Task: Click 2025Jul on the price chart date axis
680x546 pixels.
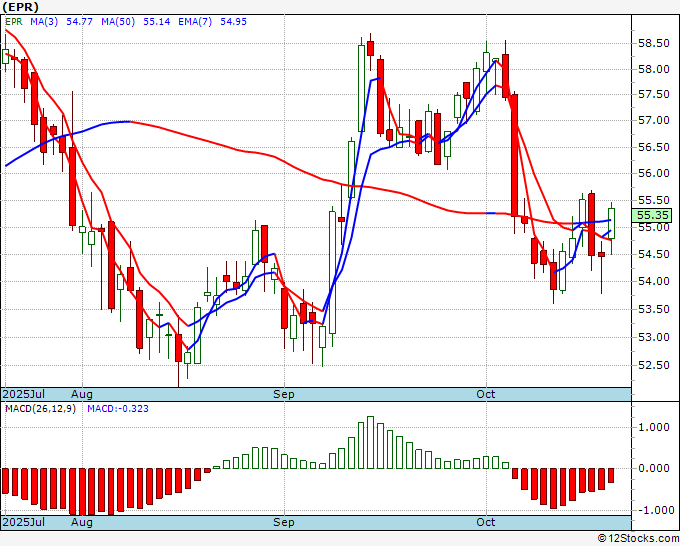Action: pyautogui.click(x=24, y=394)
